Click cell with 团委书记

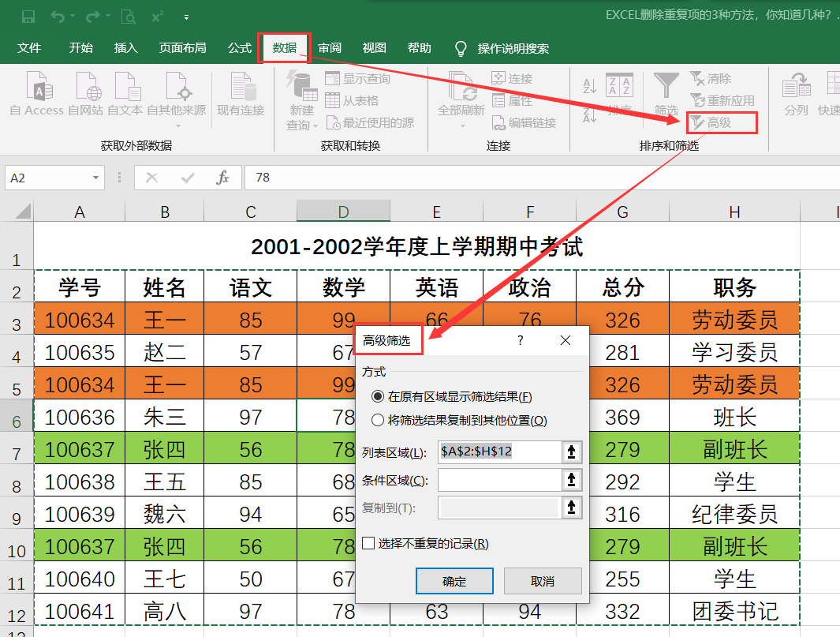pyautogui.click(x=734, y=609)
